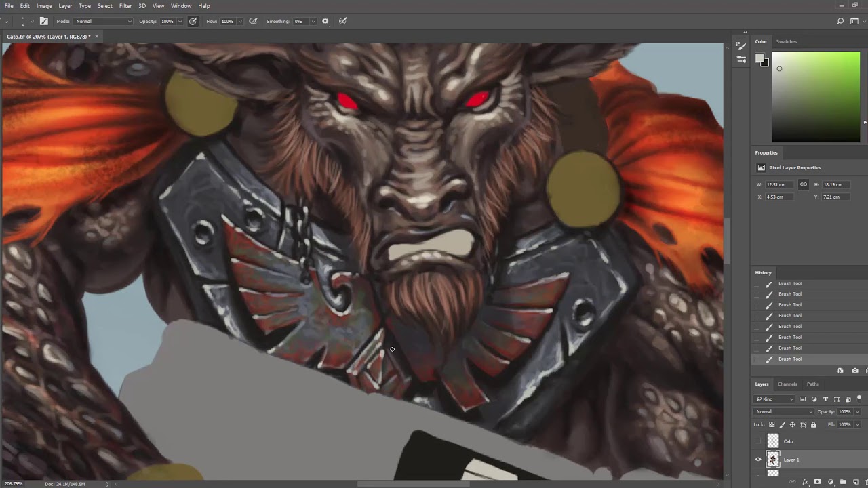Click the search icon in options bar

click(x=840, y=21)
